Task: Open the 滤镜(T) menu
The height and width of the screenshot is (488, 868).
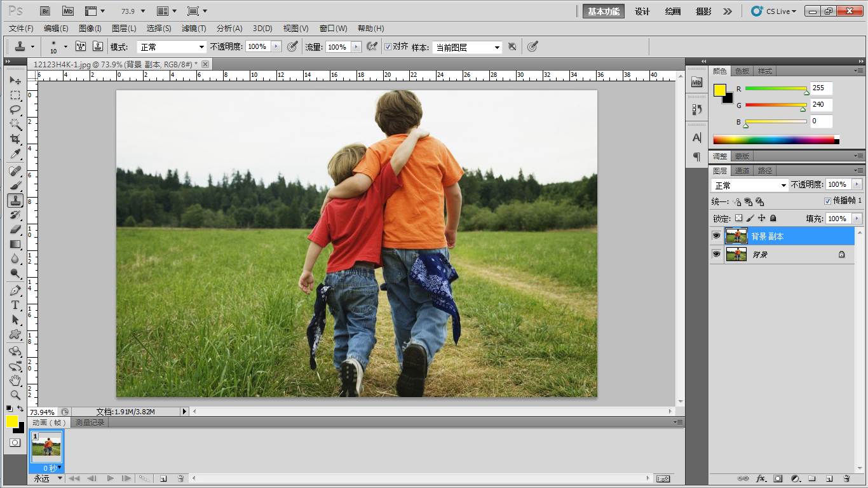Action: 193,29
